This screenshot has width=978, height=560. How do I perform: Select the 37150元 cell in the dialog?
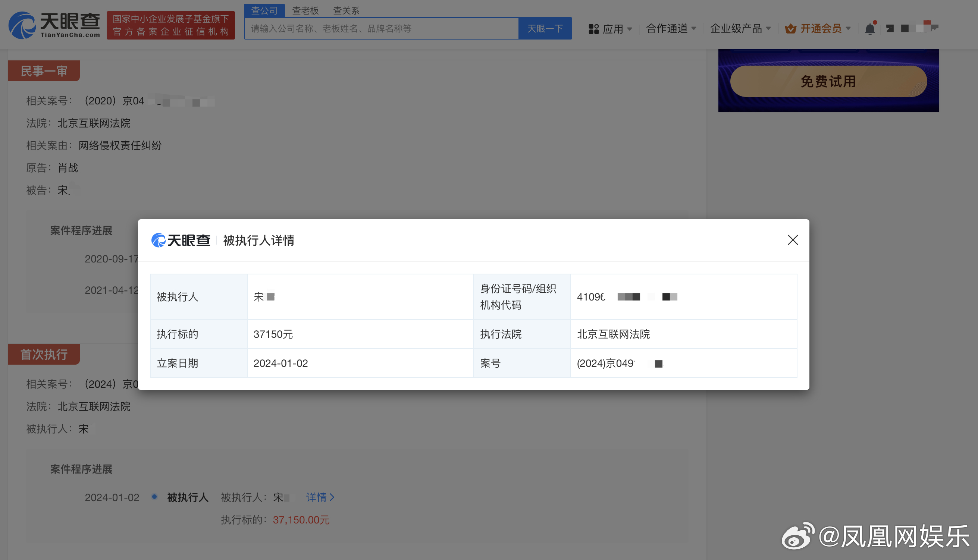point(360,334)
